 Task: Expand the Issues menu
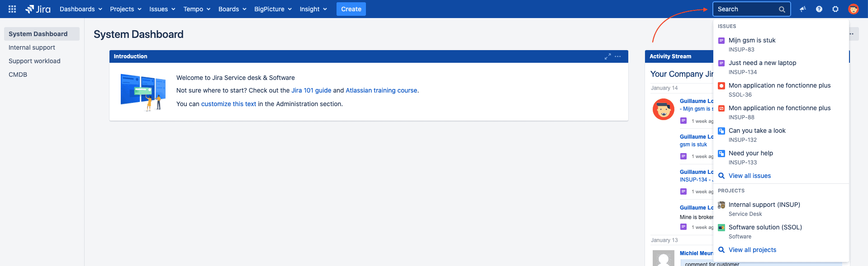[x=162, y=9]
